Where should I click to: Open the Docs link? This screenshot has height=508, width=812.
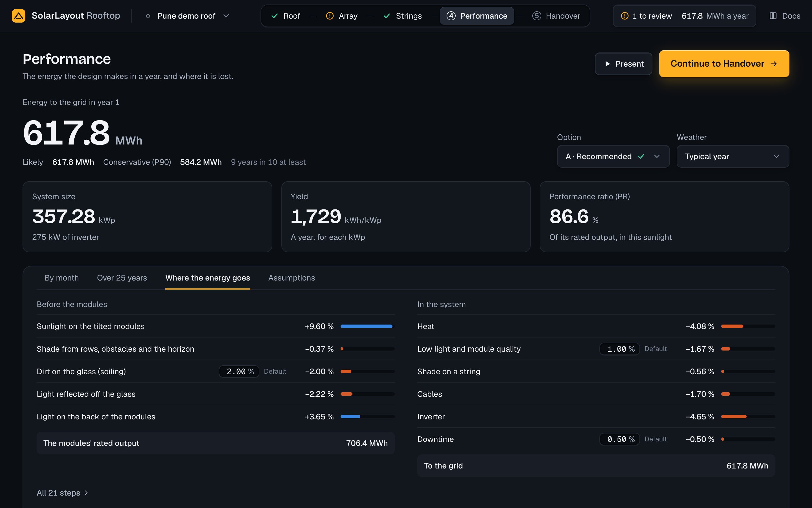(785, 16)
